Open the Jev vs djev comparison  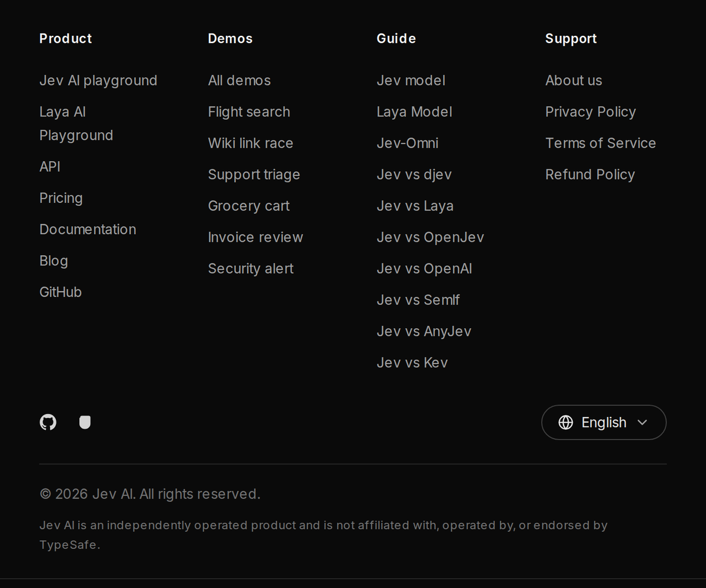pyautogui.click(x=414, y=175)
